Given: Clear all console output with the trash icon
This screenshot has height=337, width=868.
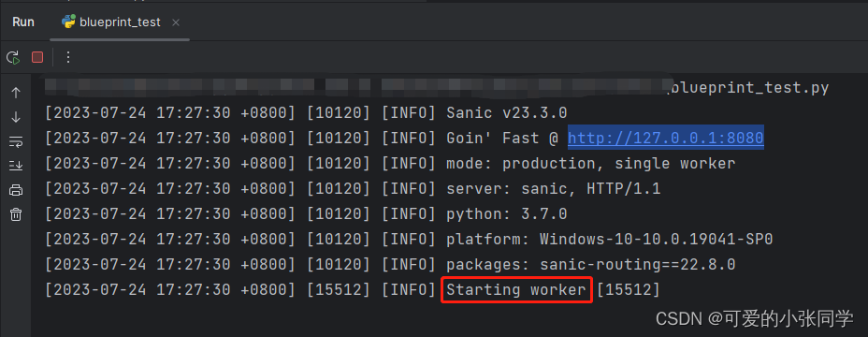Looking at the screenshot, I should (x=16, y=214).
